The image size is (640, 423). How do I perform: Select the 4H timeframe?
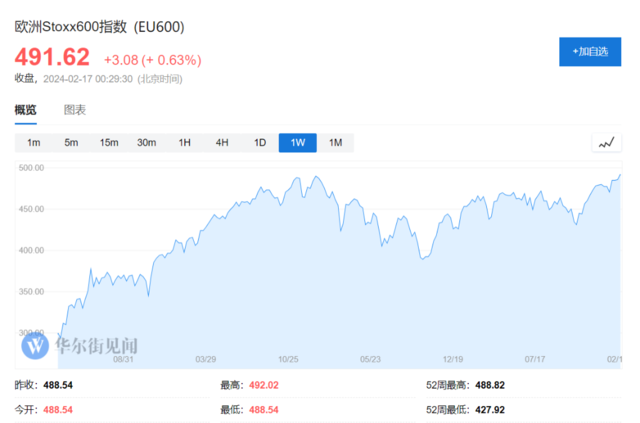point(222,143)
